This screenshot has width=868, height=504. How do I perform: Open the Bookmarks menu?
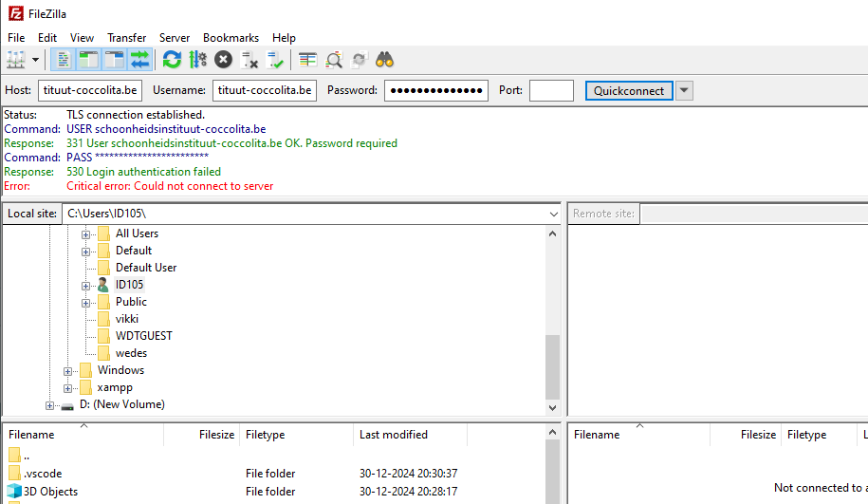(x=231, y=38)
